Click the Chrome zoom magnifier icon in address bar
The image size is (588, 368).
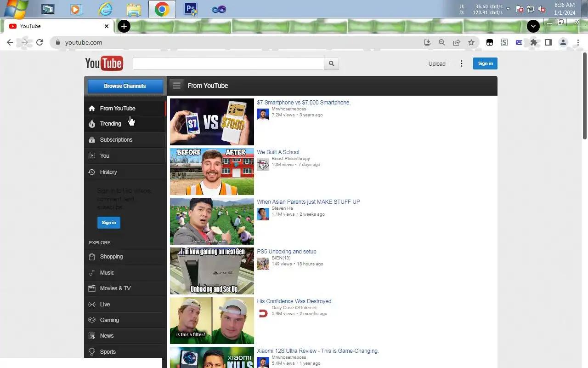click(442, 42)
